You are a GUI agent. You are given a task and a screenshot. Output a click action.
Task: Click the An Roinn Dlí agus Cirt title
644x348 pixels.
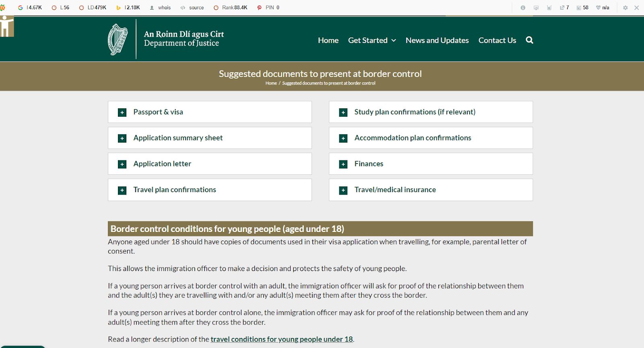click(184, 34)
